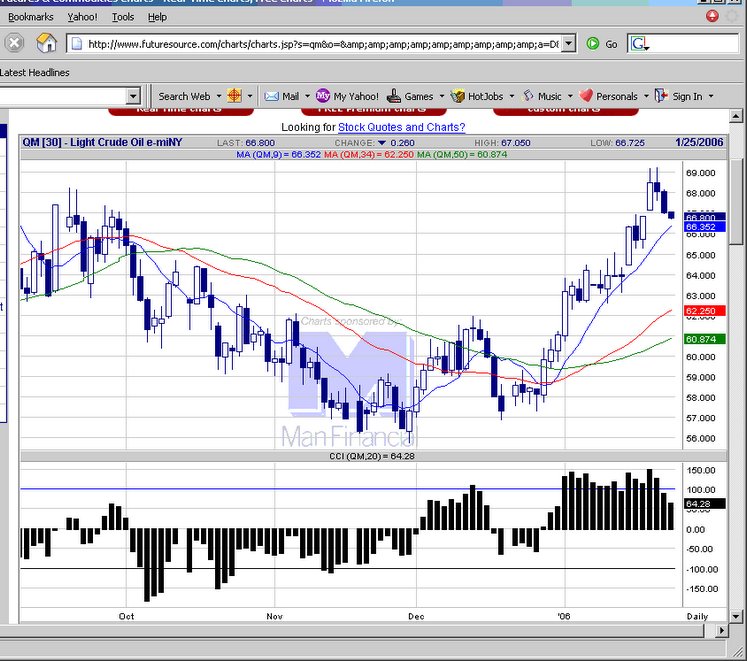This screenshot has height=661, width=747.
Task: Click the Stop loading button
Action: [14, 43]
